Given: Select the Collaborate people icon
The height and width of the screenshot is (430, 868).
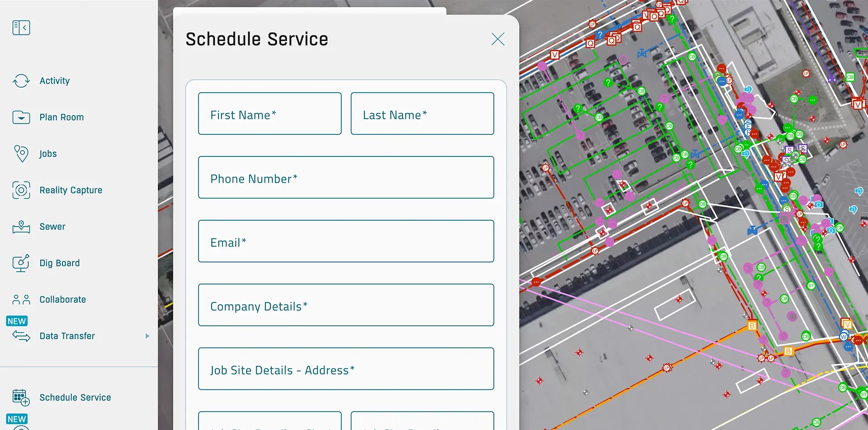Looking at the screenshot, I should click(x=20, y=299).
